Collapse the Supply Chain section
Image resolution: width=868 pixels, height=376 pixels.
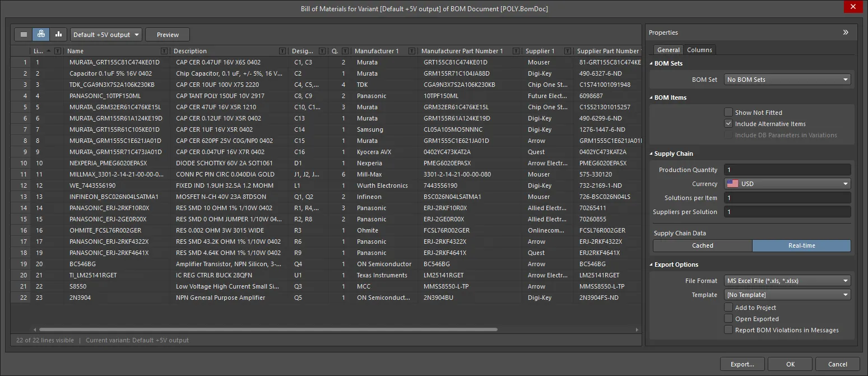coord(651,154)
